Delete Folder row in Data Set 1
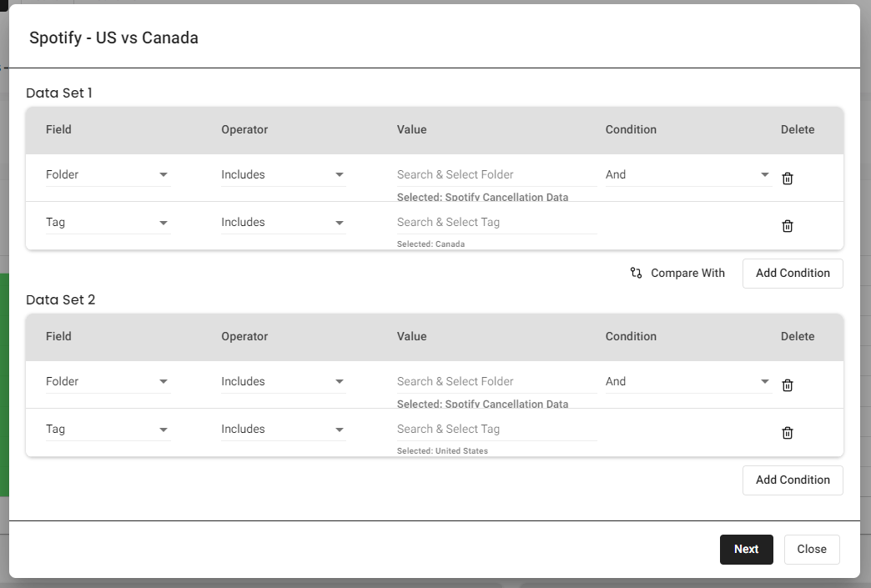This screenshot has width=871, height=588. coord(787,178)
